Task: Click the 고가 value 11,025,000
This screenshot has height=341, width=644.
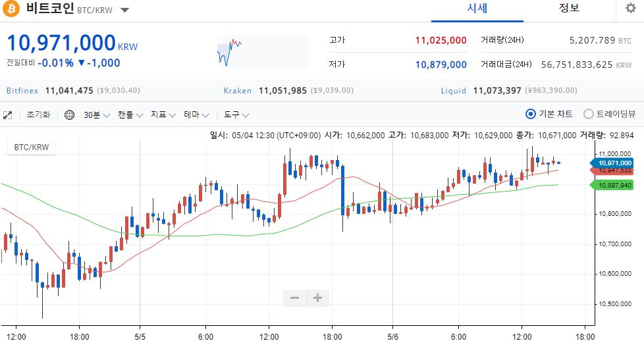Action: 441,40
